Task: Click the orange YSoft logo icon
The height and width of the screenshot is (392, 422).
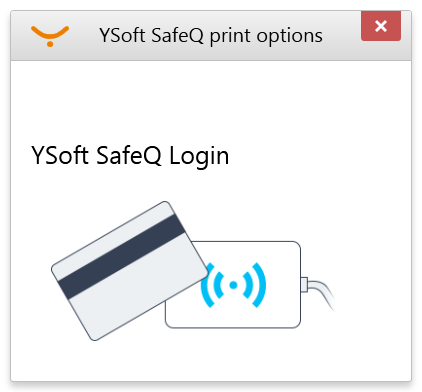Action: 50,36
